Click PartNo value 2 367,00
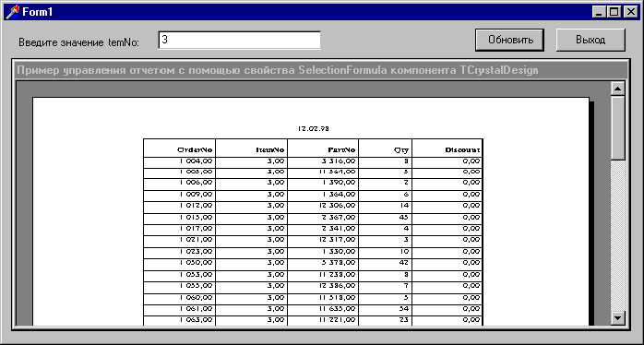The width and height of the screenshot is (644, 345). [x=340, y=217]
